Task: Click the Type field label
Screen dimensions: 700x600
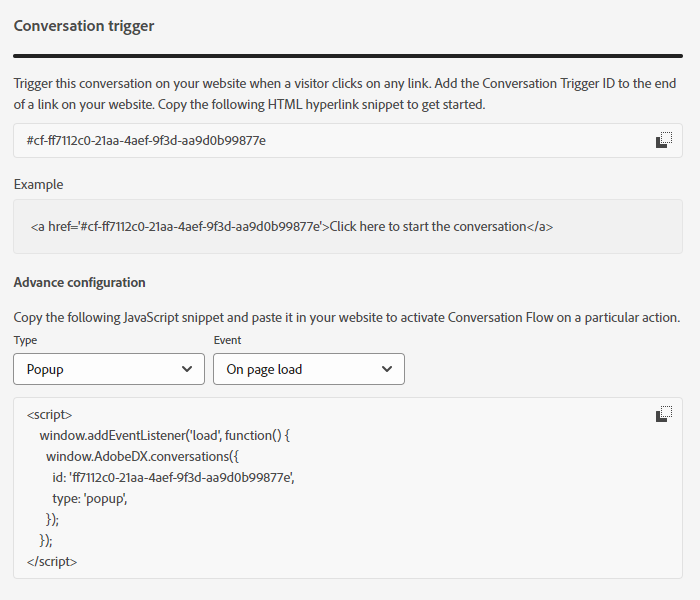Action: (25, 340)
